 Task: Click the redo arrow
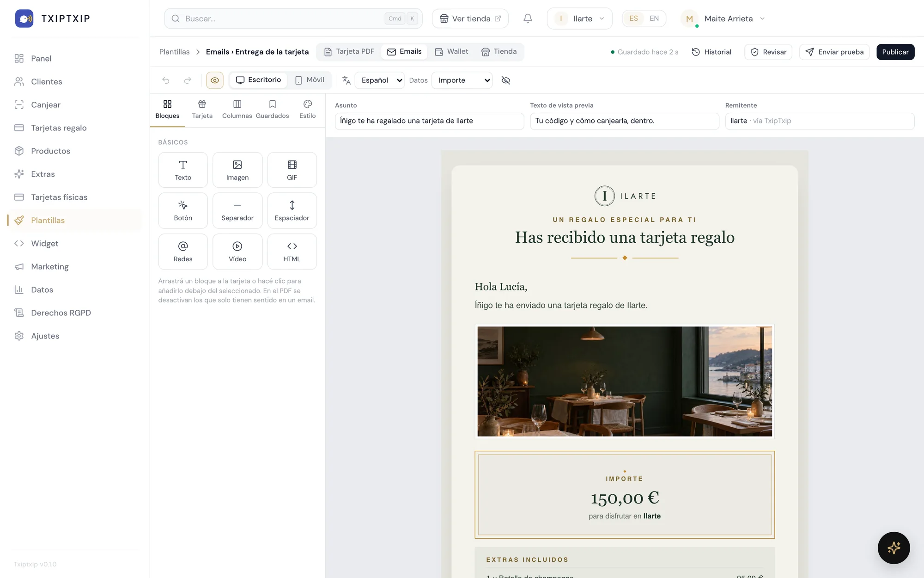(188, 80)
